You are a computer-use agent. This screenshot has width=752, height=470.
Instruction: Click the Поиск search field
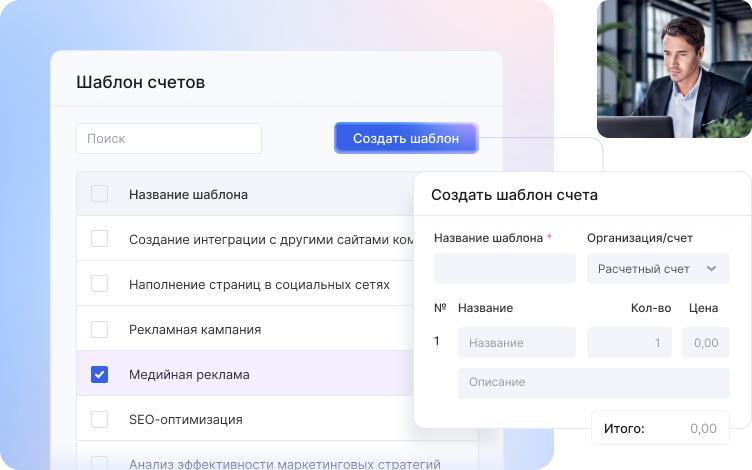click(168, 139)
